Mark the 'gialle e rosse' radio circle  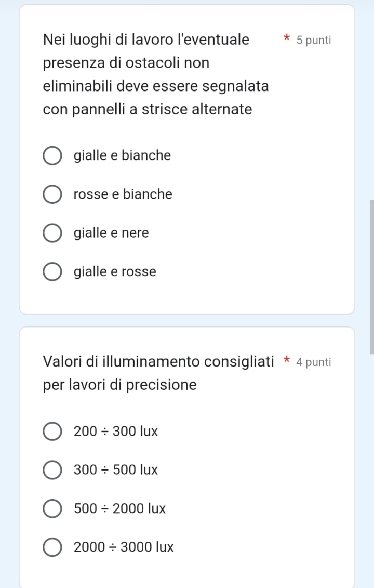pyautogui.click(x=52, y=272)
